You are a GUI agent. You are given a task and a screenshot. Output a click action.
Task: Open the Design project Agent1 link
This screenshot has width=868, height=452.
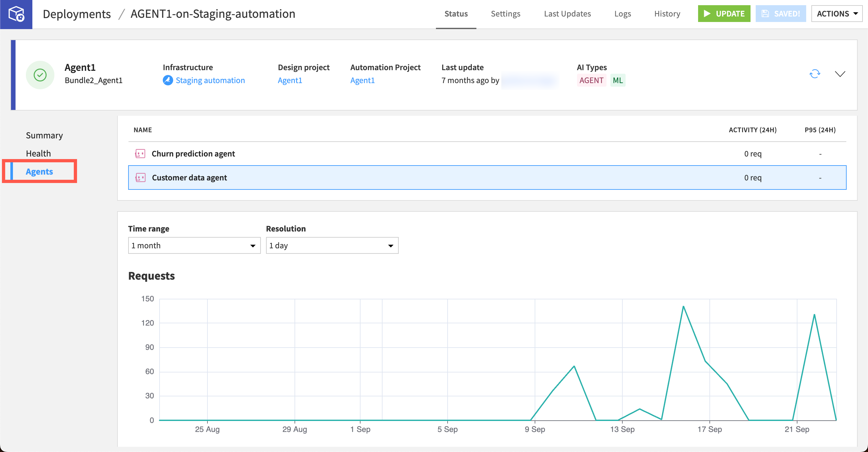pos(290,80)
